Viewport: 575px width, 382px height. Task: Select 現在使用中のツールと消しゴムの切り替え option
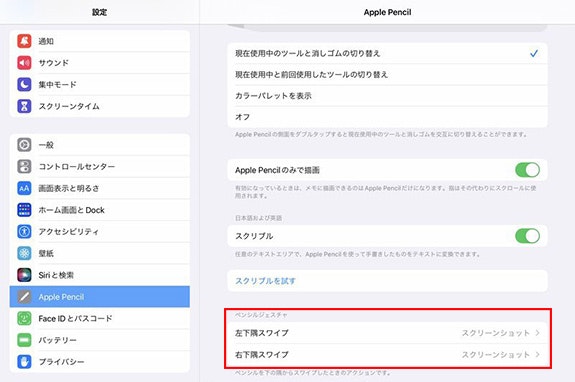[388, 54]
